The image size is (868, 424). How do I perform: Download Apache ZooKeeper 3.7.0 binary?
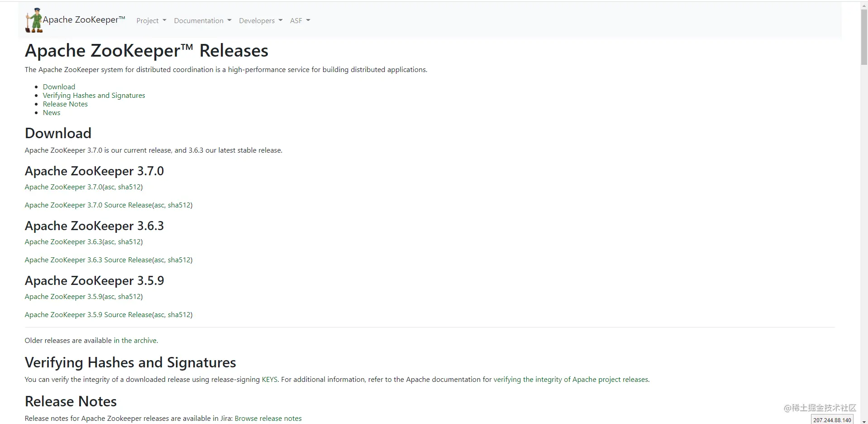pyautogui.click(x=63, y=187)
